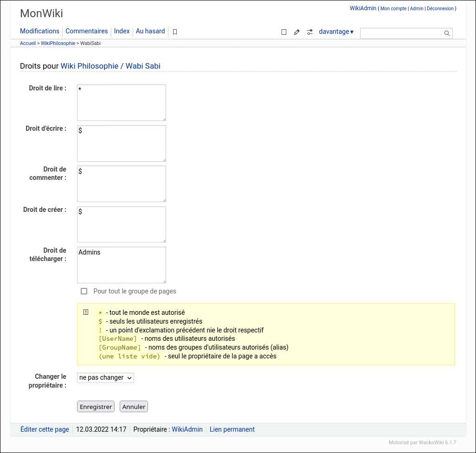Follow the 'Éditer cette page' link
Viewport: 476px width, 453px height.
pyautogui.click(x=45, y=429)
